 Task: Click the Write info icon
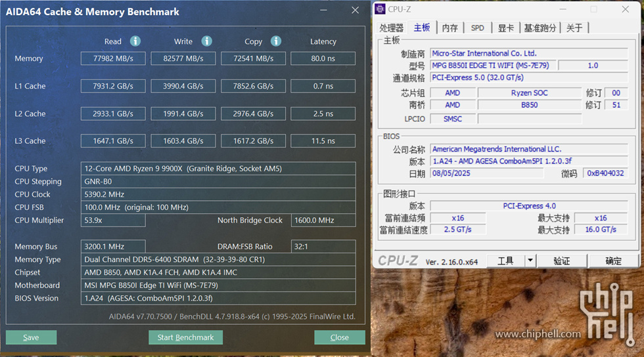click(x=206, y=41)
